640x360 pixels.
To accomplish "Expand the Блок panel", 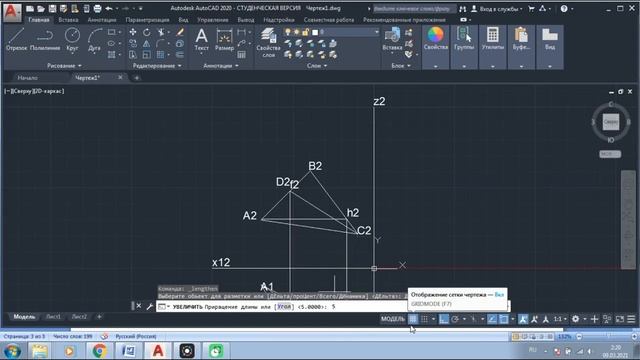I will point(401,66).
